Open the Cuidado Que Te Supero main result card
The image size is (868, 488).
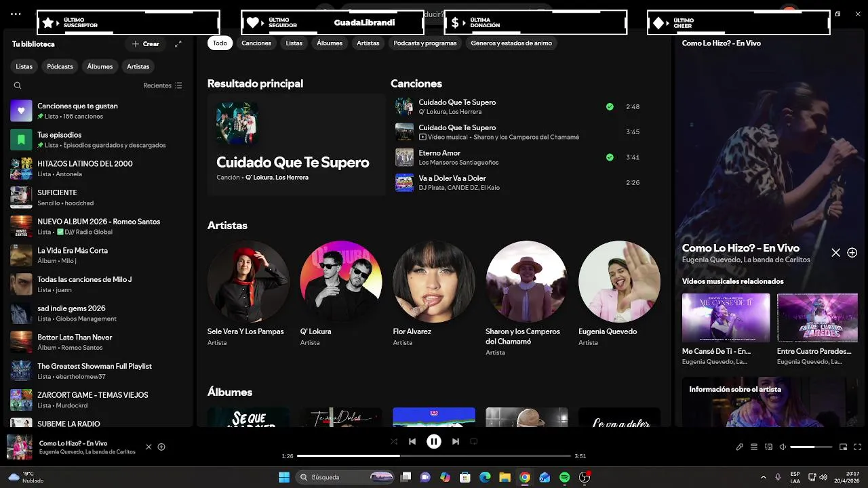296,144
